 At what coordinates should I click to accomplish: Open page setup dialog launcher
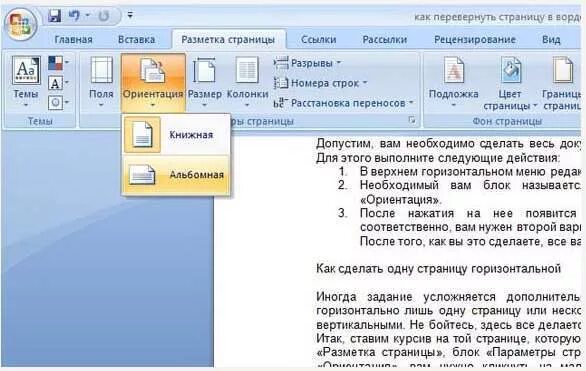(x=412, y=120)
